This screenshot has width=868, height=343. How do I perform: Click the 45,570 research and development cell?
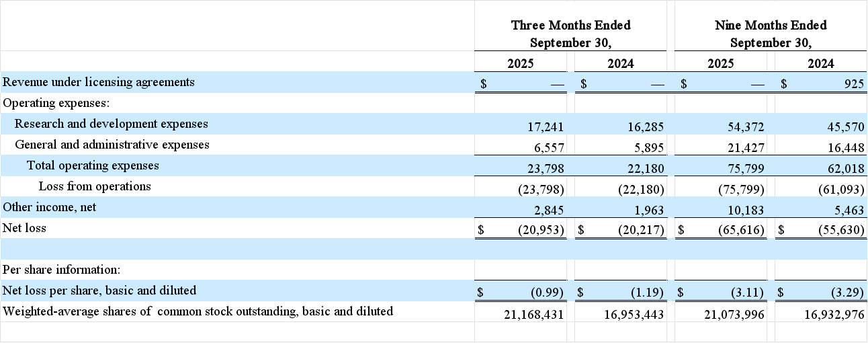(841, 126)
